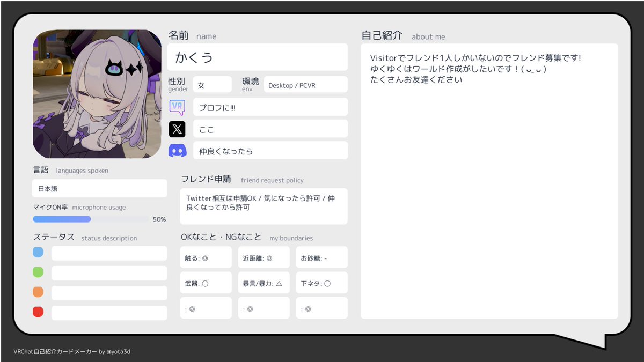Viewport: 644px width, 362px height.
Task: Click the Discord icon
Action: 177,150
